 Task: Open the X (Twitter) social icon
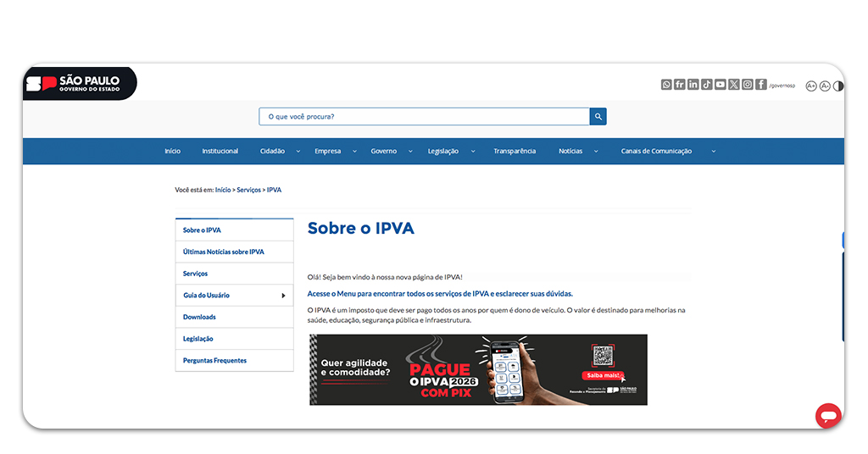coord(734,85)
